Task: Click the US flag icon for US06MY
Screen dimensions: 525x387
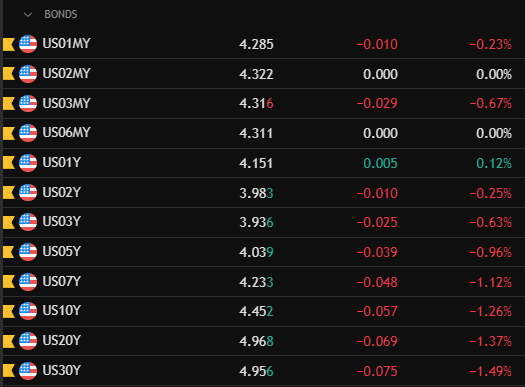Action: [28, 133]
